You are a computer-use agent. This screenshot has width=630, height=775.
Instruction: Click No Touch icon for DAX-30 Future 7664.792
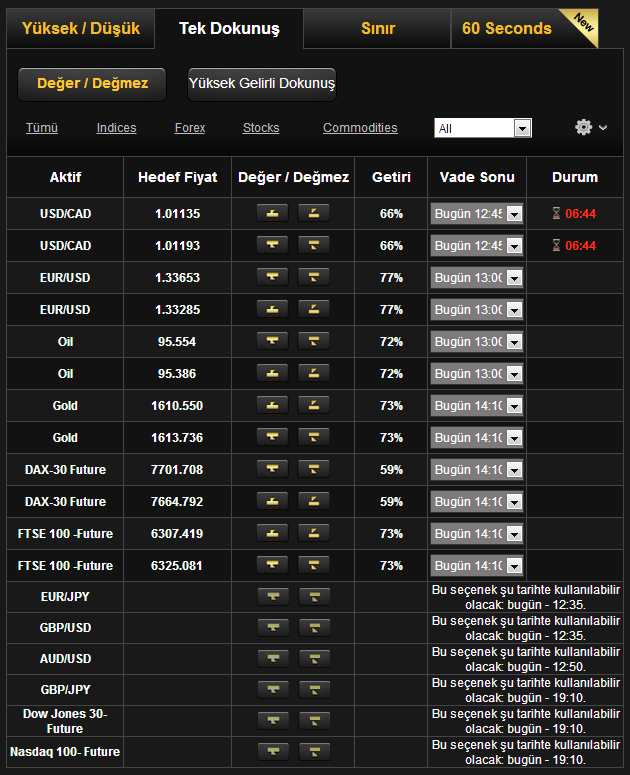[x=313, y=501]
